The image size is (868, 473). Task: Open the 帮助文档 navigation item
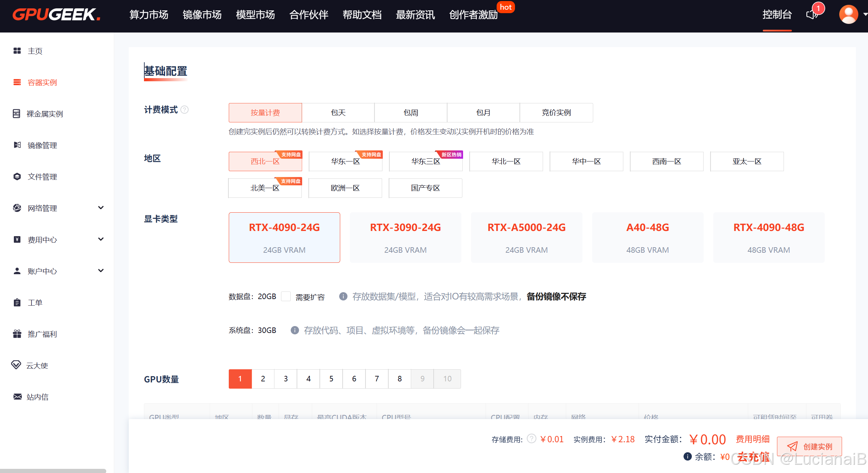click(362, 15)
